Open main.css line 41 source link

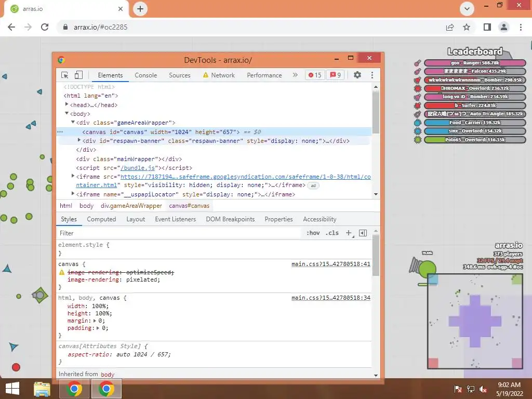coord(331,264)
